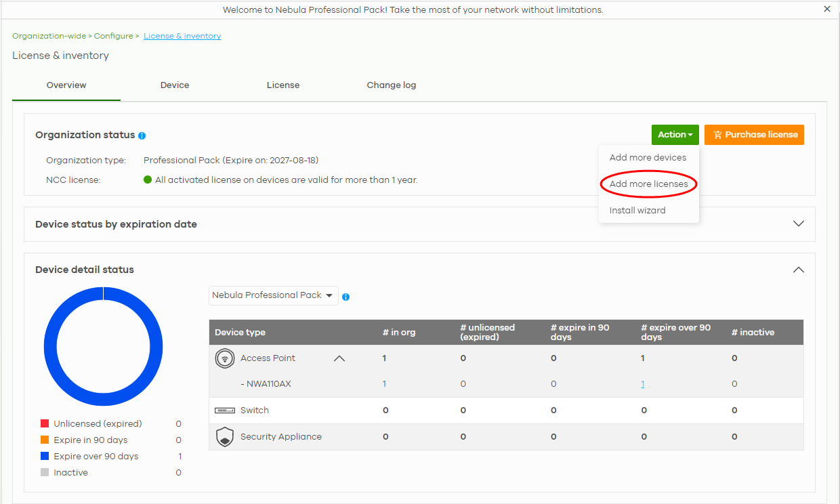Click the red Unlicensed (expired) legend swatch
840x504 pixels.
[45, 423]
